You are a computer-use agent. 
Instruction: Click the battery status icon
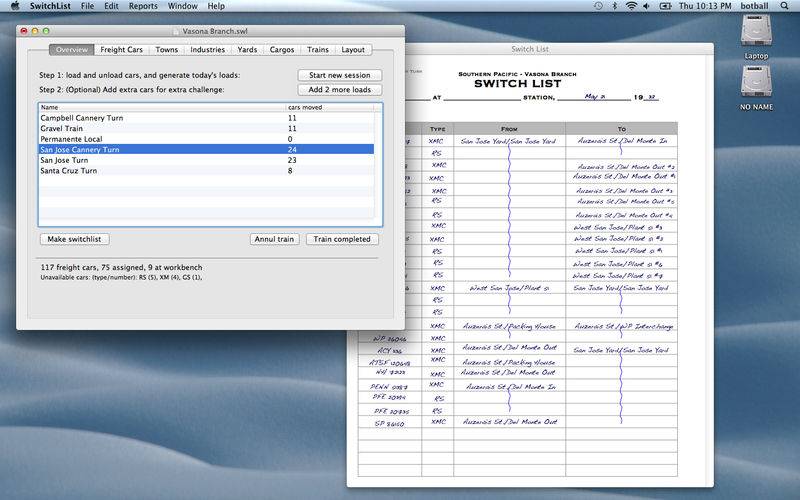click(x=665, y=6)
